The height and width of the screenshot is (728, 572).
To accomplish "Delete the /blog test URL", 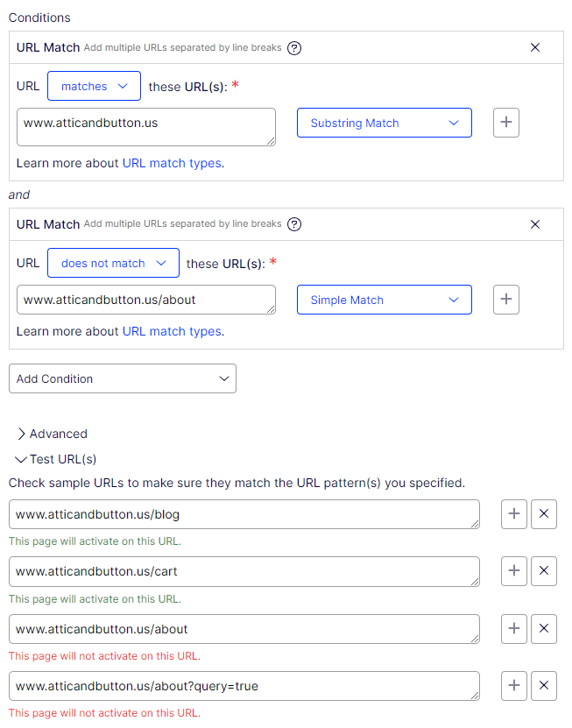I will click(544, 514).
